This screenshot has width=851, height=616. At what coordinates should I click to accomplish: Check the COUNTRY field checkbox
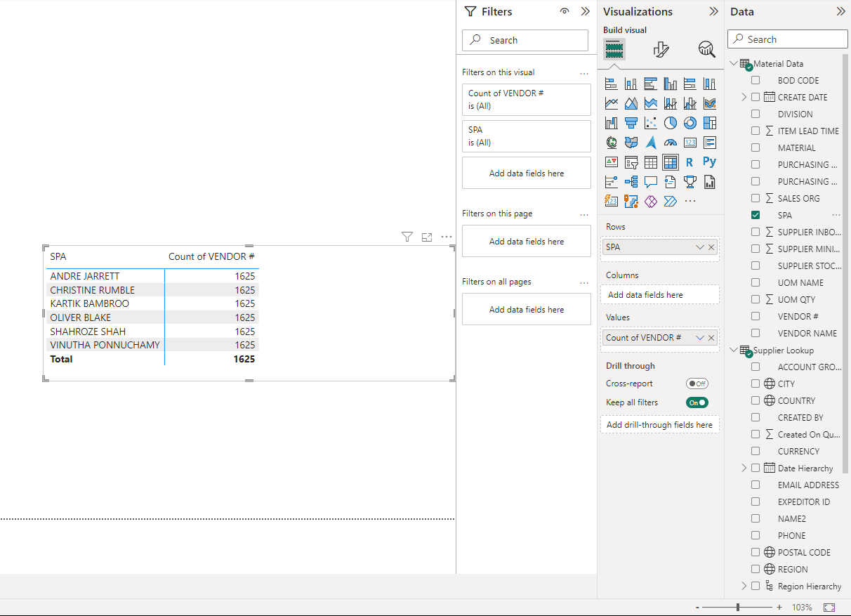pyautogui.click(x=756, y=400)
